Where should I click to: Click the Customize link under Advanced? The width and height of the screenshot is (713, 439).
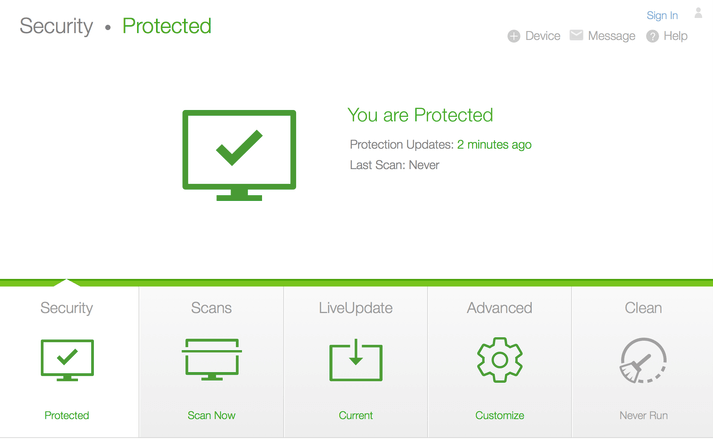click(x=499, y=415)
